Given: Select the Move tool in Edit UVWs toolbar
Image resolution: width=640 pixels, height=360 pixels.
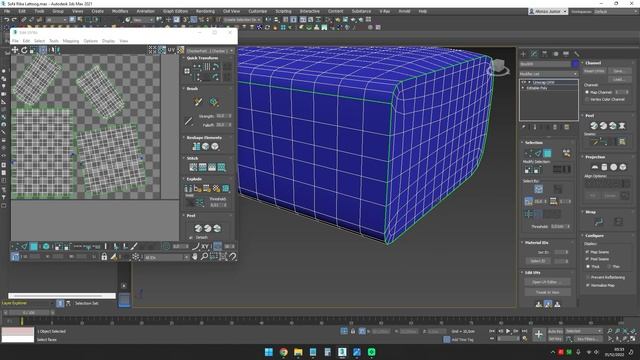Looking at the screenshot, I should (15, 50).
